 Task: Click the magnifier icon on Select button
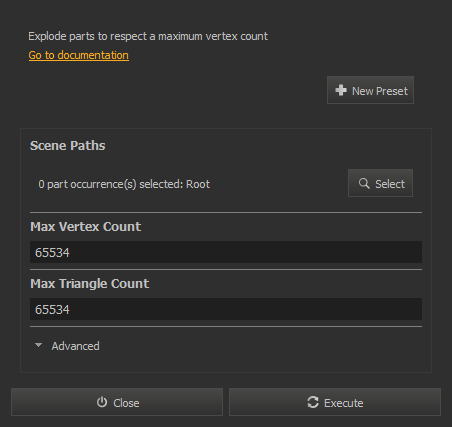pyautogui.click(x=364, y=183)
